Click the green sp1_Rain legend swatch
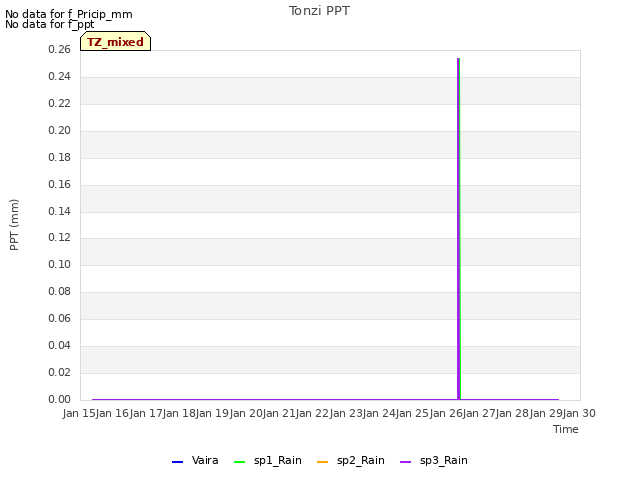Viewport: 640px width, 480px height. [240, 462]
